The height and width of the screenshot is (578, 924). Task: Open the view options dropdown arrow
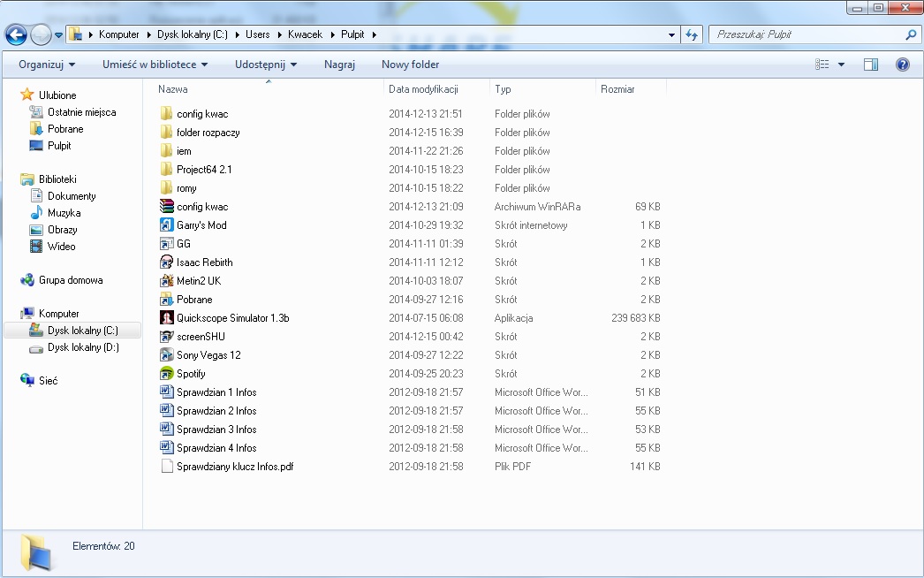(842, 65)
